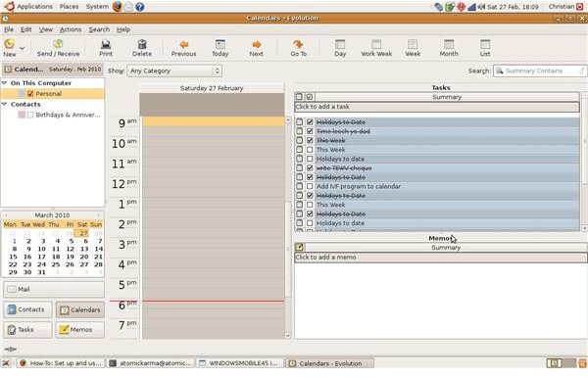Enable the Birthdays & Anniversaries calendar checkbox
This screenshot has width=588, height=378.
tap(30, 115)
